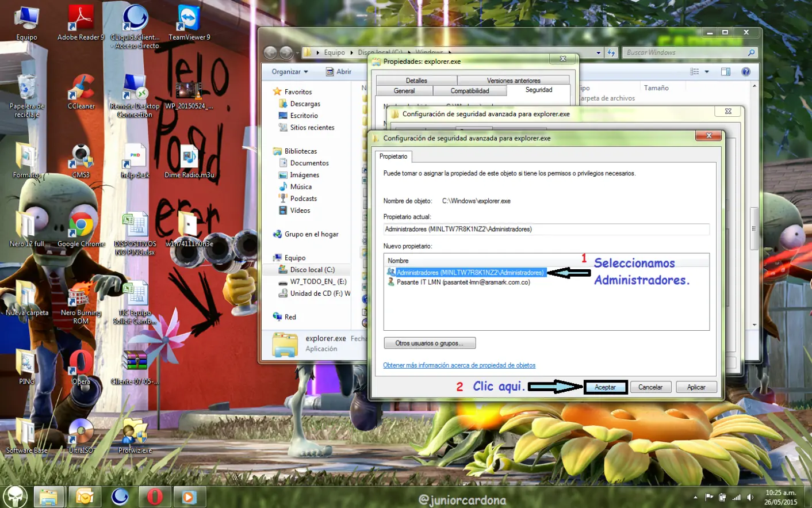
Task: Select the Profwiz.exe desktop icon
Action: tap(135, 436)
